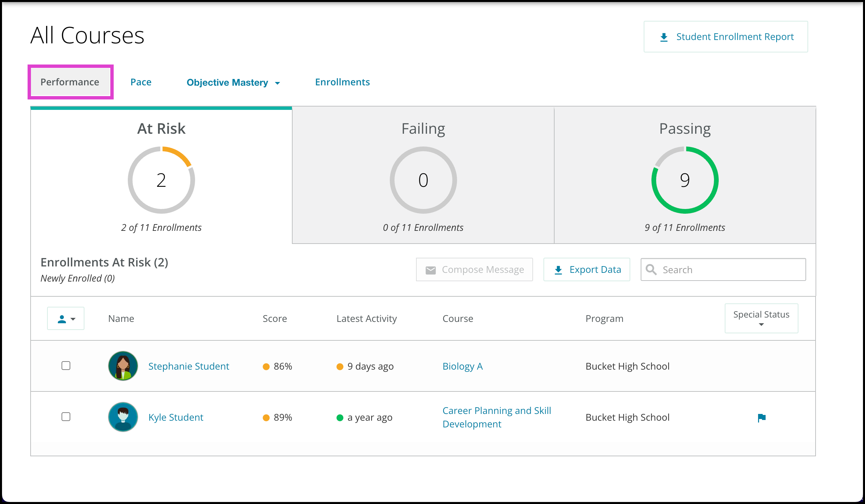Sort by the Program column header
Screen dimensions: 865x504
604,319
